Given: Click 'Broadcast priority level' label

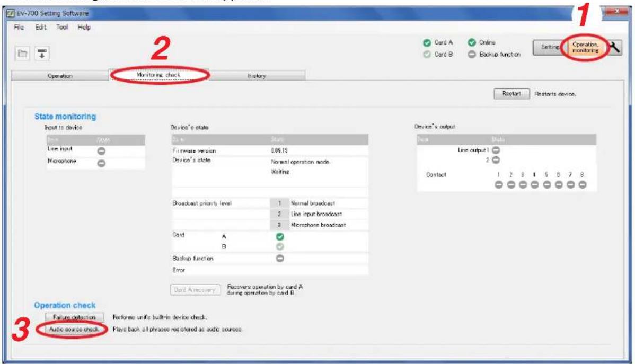Looking at the screenshot, I should tap(201, 203).
